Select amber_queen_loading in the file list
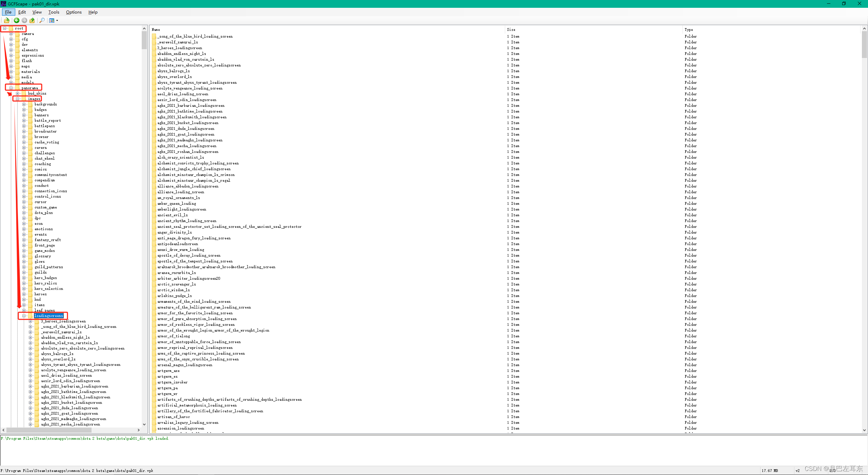Viewport: 868px width, 475px height. click(x=177, y=204)
